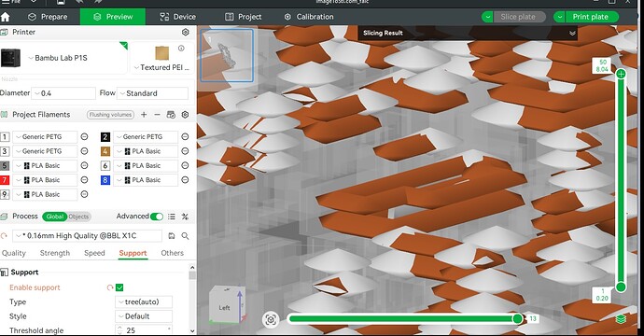Add a new project filament

click(x=144, y=115)
